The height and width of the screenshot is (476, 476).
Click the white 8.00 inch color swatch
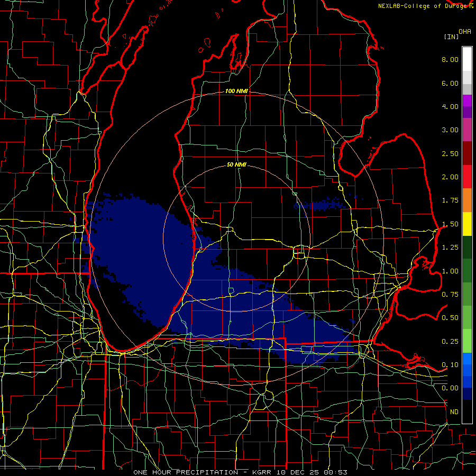pyautogui.click(x=467, y=59)
